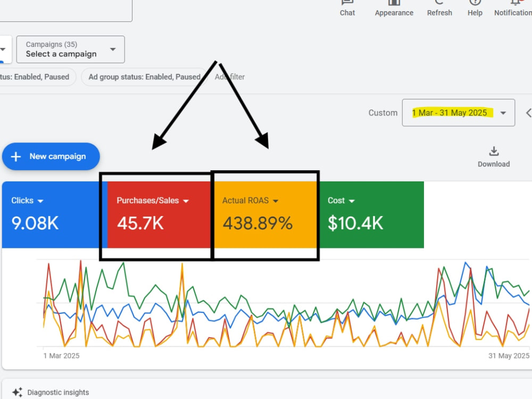The image size is (532, 399).
Task: Select the green Cost scorecard
Action: tap(371, 215)
